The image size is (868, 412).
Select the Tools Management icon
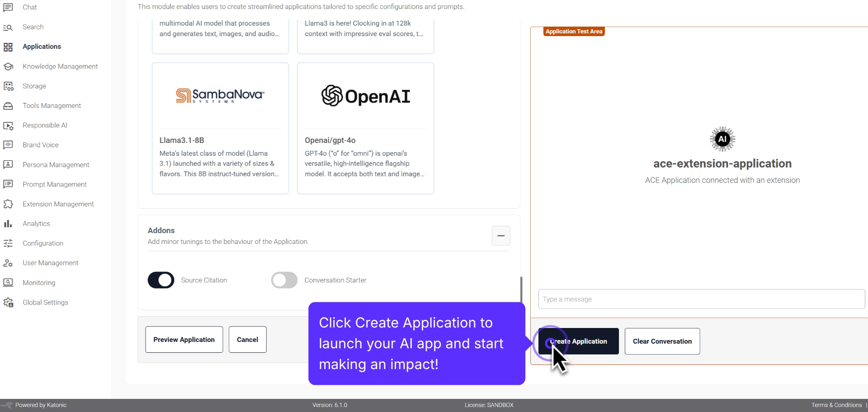[9, 105]
